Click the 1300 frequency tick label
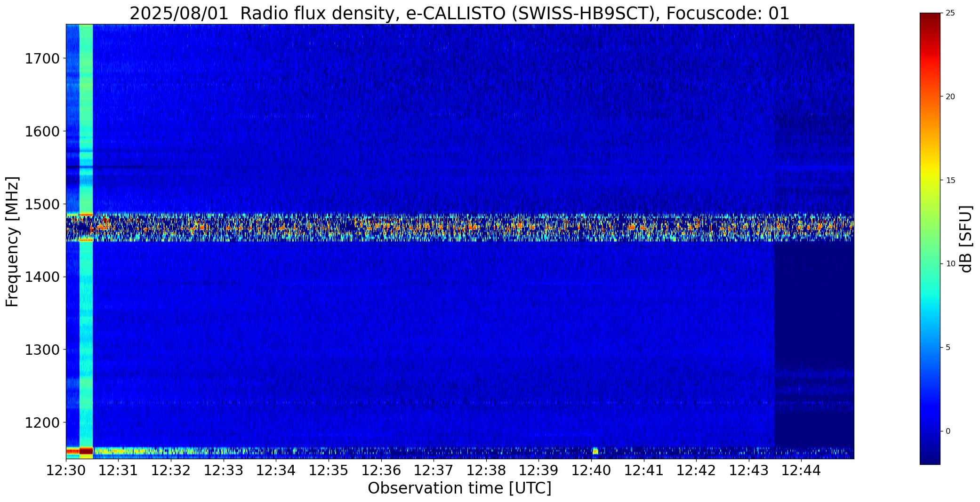 point(42,350)
